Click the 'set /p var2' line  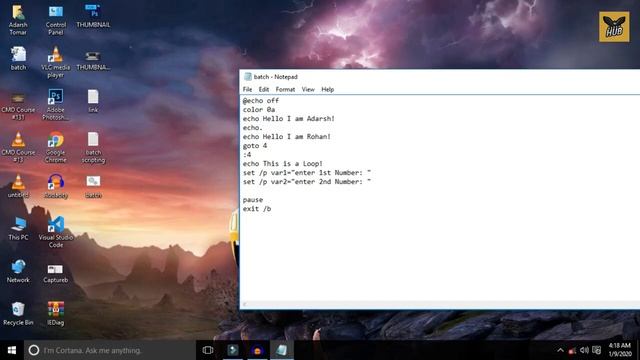tap(307, 181)
